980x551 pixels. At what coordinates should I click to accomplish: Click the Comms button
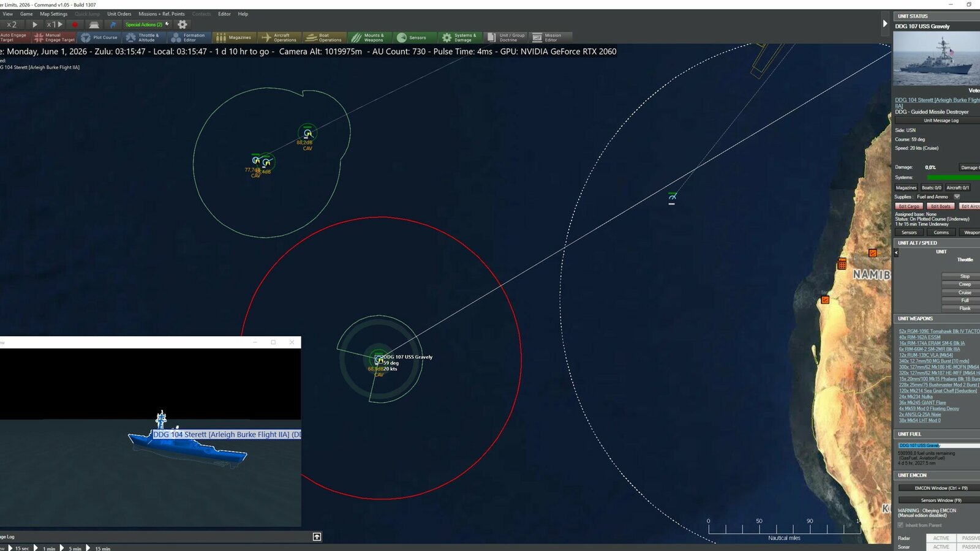(x=941, y=233)
